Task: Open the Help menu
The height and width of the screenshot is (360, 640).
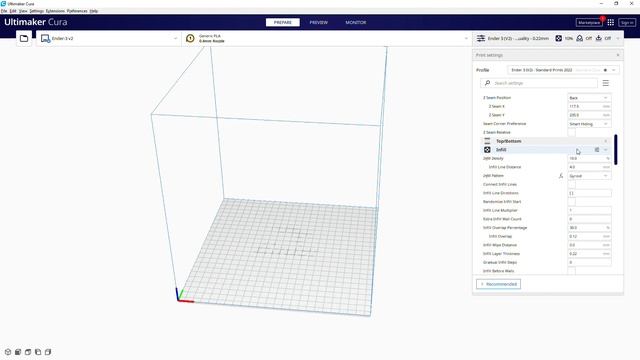Action: coord(93,11)
